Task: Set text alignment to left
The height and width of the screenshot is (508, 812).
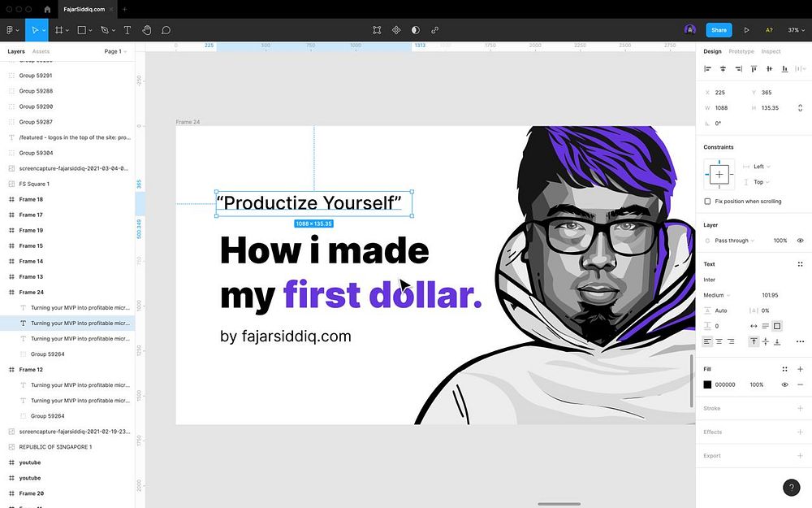Action: (707, 341)
